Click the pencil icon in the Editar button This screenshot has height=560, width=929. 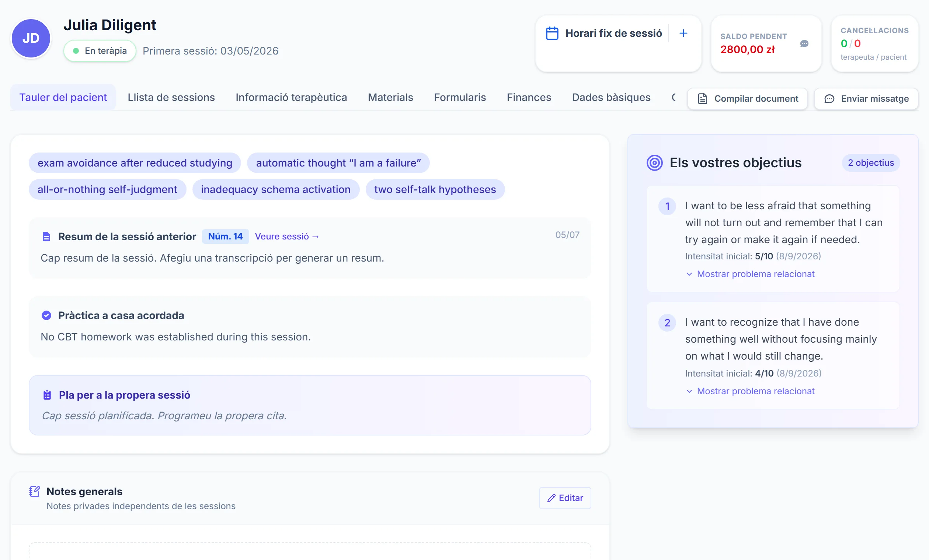pyautogui.click(x=552, y=498)
